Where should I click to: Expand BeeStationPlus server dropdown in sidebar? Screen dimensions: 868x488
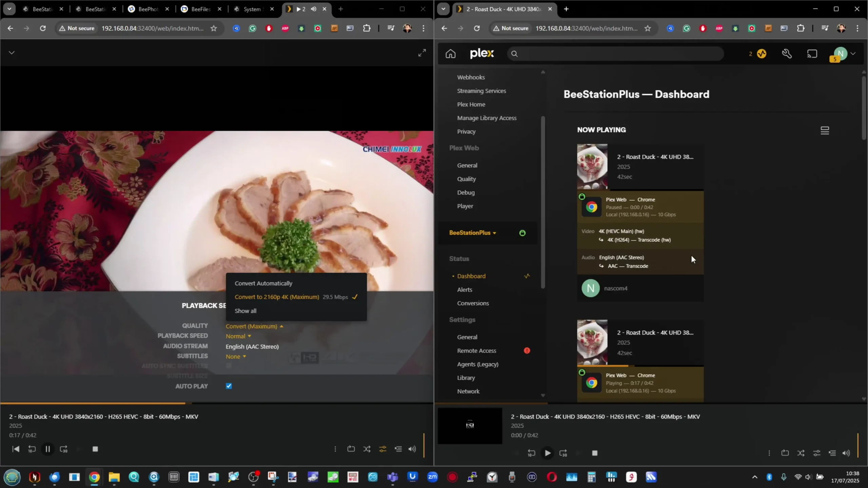pos(473,233)
